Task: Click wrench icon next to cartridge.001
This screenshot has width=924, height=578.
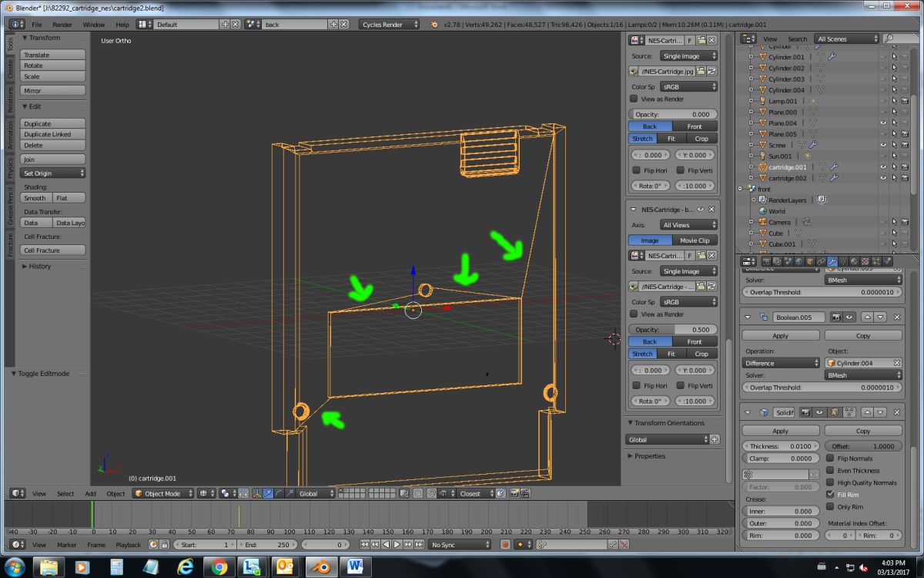Action: [832, 166]
